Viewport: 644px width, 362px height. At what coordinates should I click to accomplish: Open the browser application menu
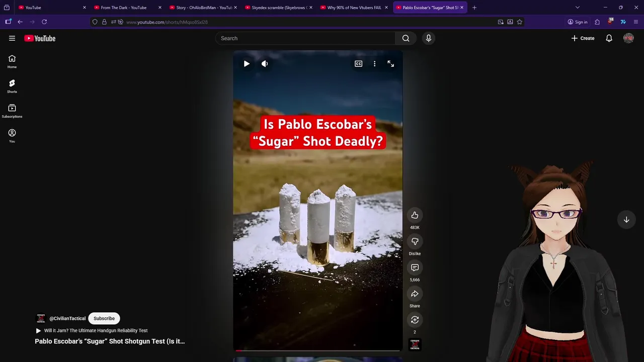(x=636, y=22)
